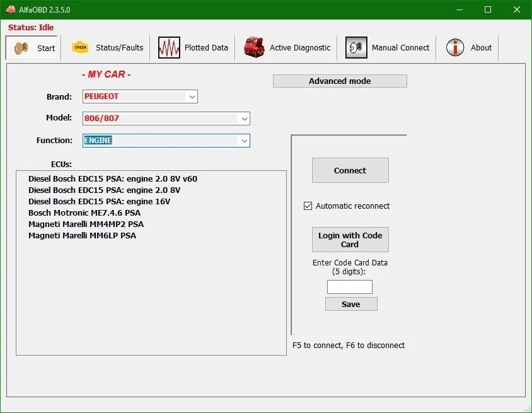This screenshot has height=413, width=532.
Task: Expand the Brand dropdown arrow
Action: (x=192, y=96)
